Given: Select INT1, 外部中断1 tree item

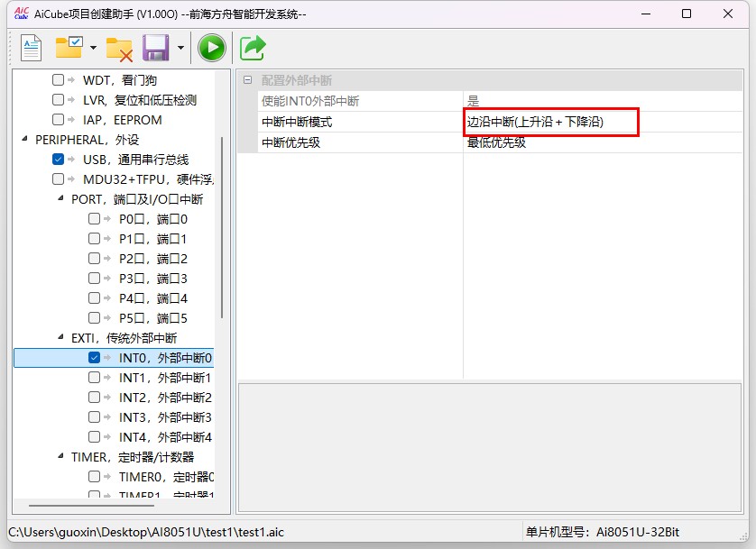Looking at the screenshot, I should [165, 378].
